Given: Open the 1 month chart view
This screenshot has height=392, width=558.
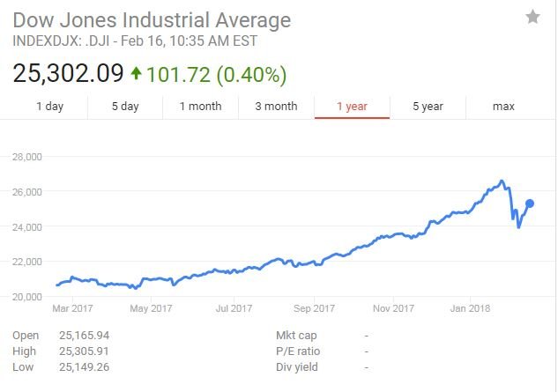Looking at the screenshot, I should (x=201, y=106).
